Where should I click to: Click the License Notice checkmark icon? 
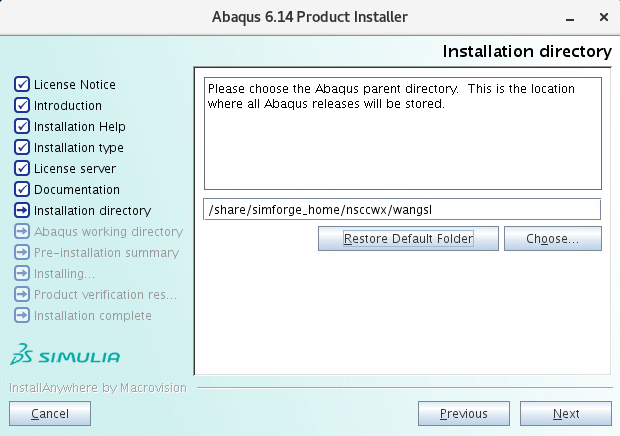[22, 84]
